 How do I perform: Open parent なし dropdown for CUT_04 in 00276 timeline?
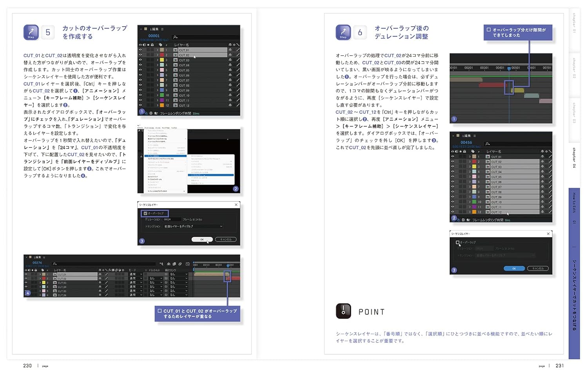(179, 286)
